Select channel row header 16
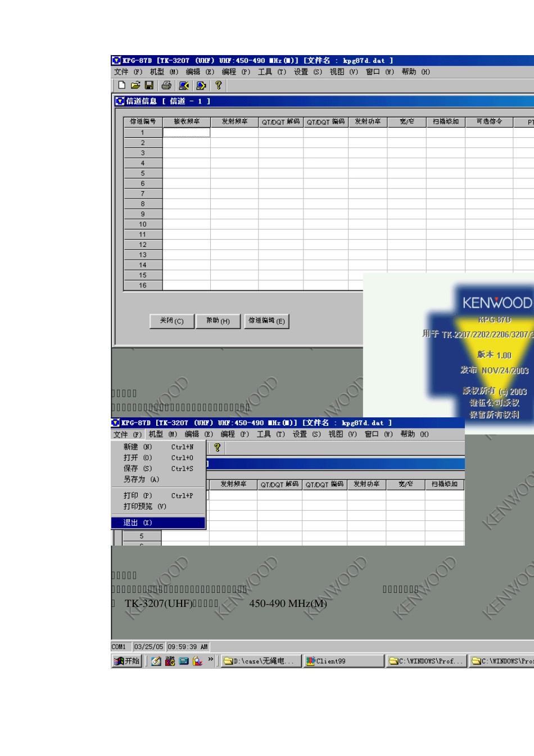 [143, 286]
